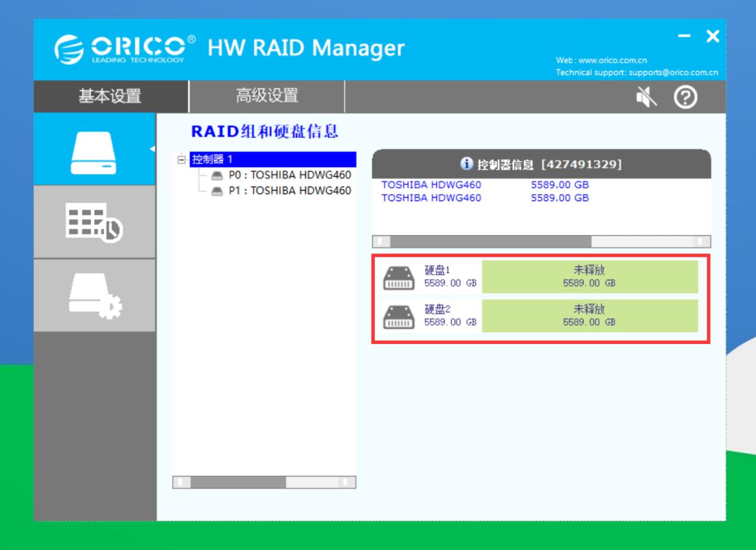Click the tree panel horizontal scrollbar thumb
Viewport: 756px width, 550px height.
[x=238, y=482]
